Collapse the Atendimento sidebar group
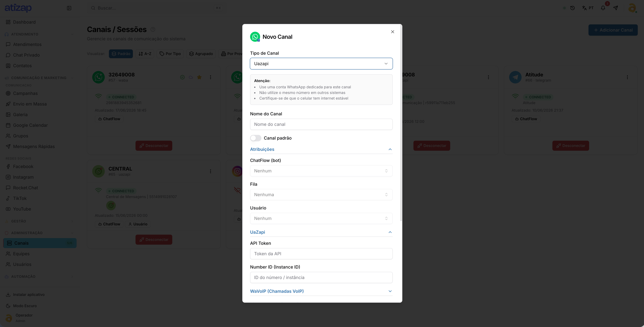Image resolution: width=644 pixels, height=327 pixels. [40, 34]
